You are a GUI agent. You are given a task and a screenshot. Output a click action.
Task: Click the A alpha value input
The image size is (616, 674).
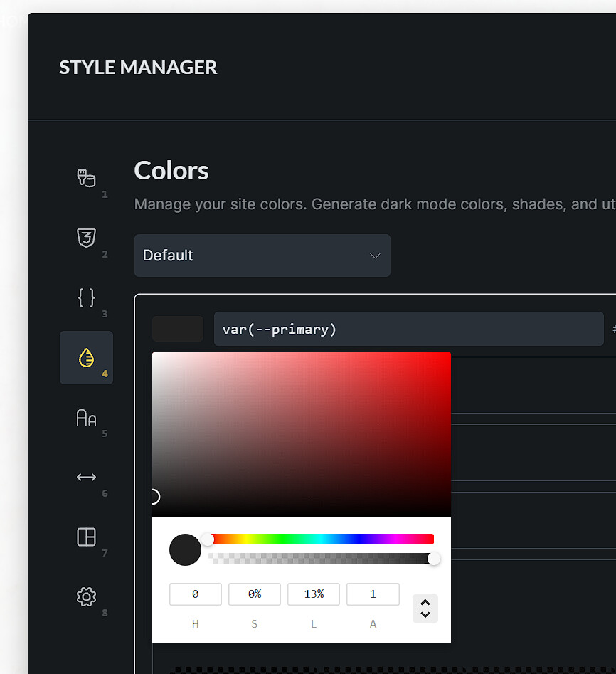(x=373, y=594)
